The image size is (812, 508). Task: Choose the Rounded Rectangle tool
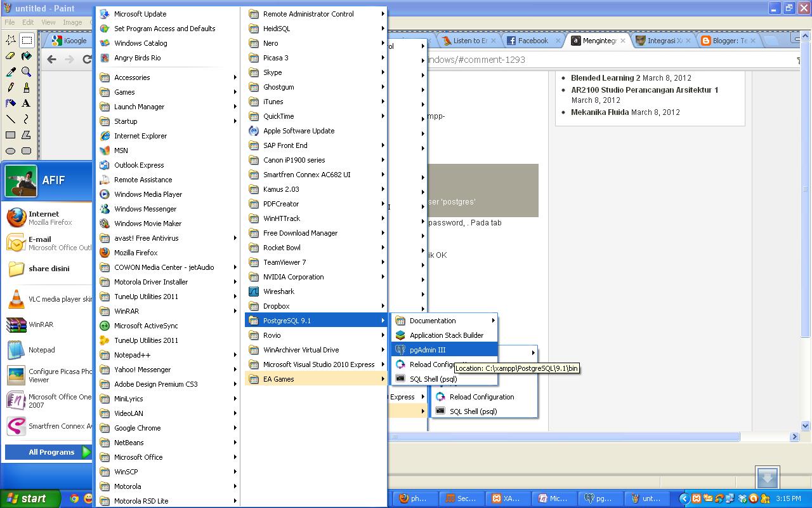[x=27, y=151]
